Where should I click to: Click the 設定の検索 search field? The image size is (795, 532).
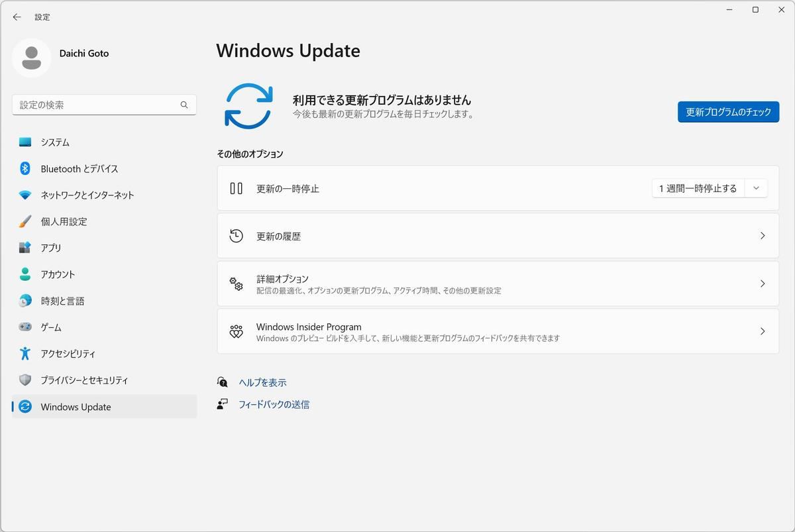point(104,105)
